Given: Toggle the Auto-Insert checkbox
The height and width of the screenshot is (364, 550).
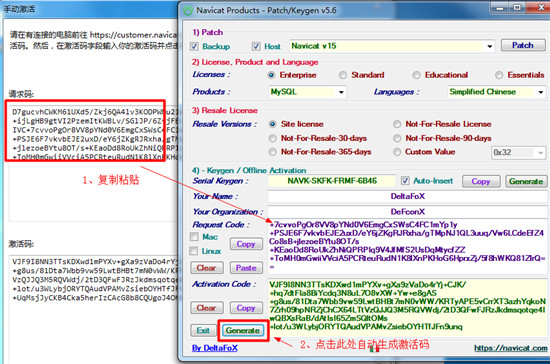Looking at the screenshot, I should [x=405, y=181].
